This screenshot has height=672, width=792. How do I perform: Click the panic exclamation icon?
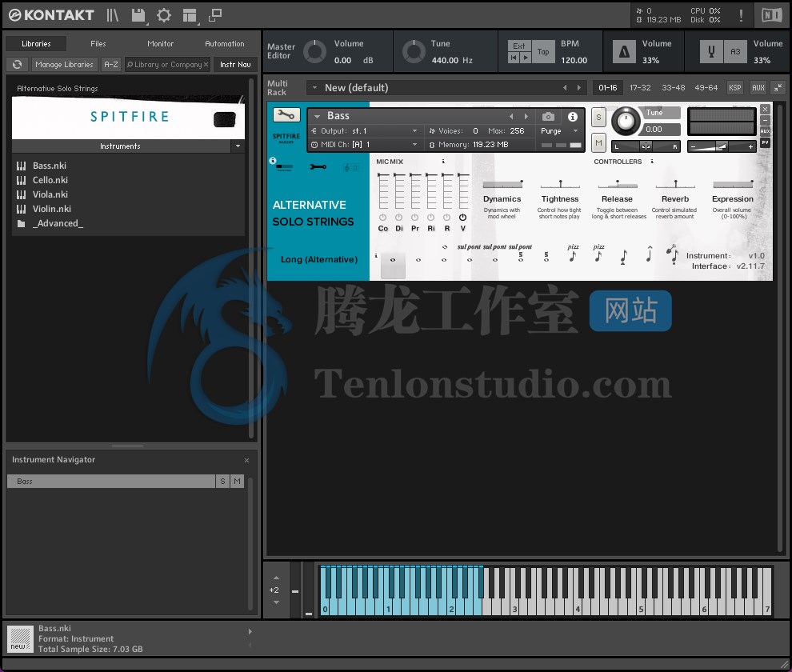[741, 15]
